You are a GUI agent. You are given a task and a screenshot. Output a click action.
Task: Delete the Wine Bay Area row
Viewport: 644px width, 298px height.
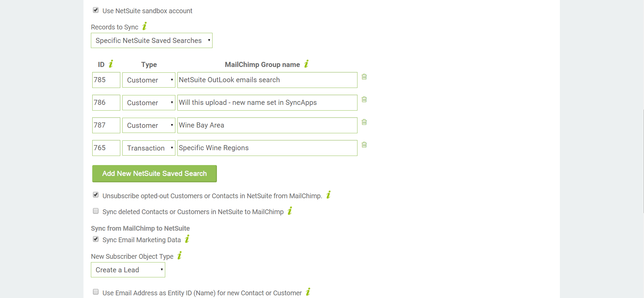click(364, 122)
